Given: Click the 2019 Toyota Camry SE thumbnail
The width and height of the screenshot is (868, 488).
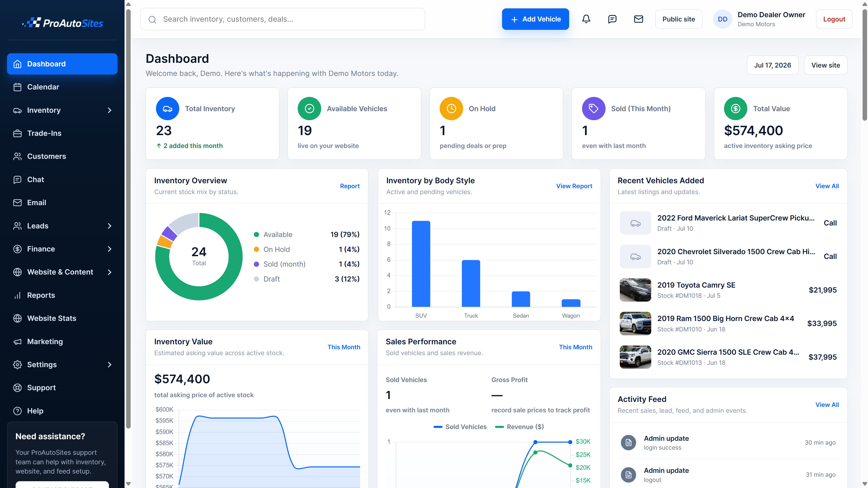Looking at the screenshot, I should pos(635,290).
